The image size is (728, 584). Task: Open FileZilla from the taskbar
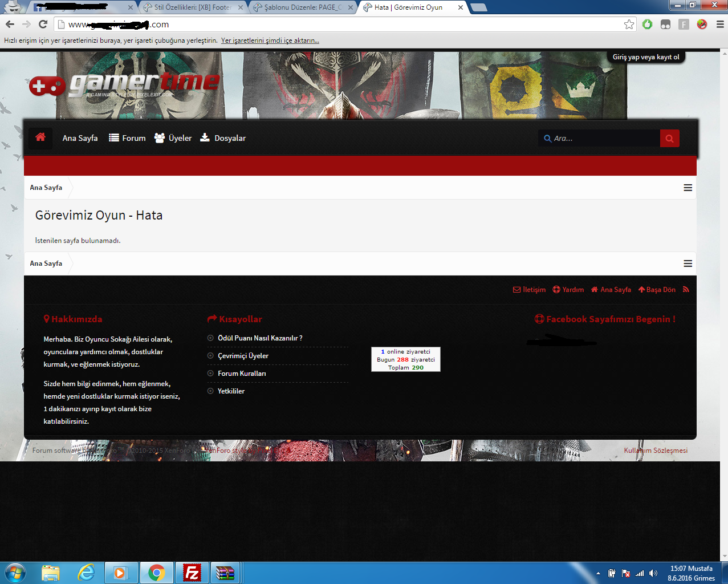(192, 573)
